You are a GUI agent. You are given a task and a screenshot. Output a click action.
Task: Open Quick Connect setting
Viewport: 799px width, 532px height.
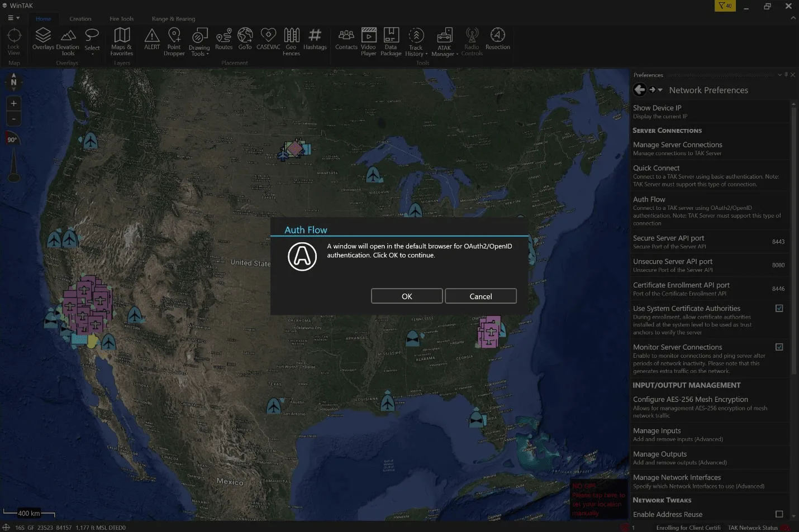click(710, 175)
